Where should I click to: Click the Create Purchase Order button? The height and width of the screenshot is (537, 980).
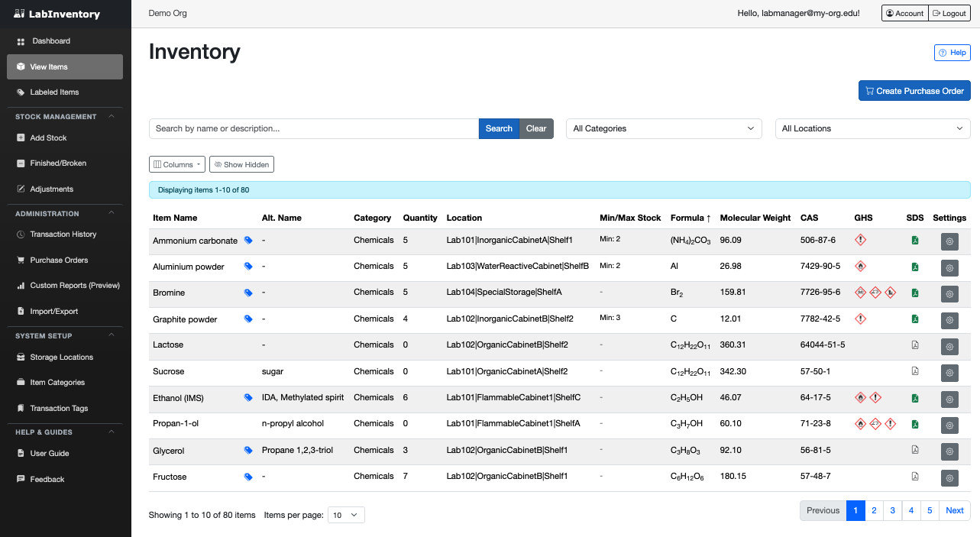pyautogui.click(x=914, y=90)
